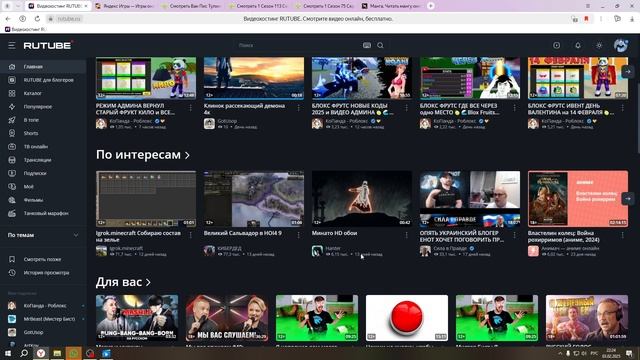
Task: Open В топе section
Action: (43, 120)
